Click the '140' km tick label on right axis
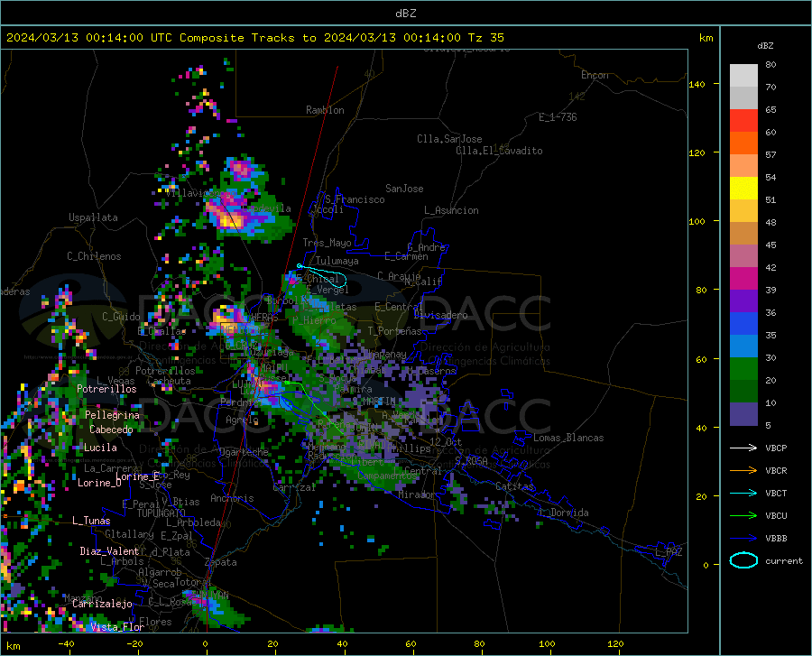Viewport: 812px width, 656px height. [x=697, y=84]
